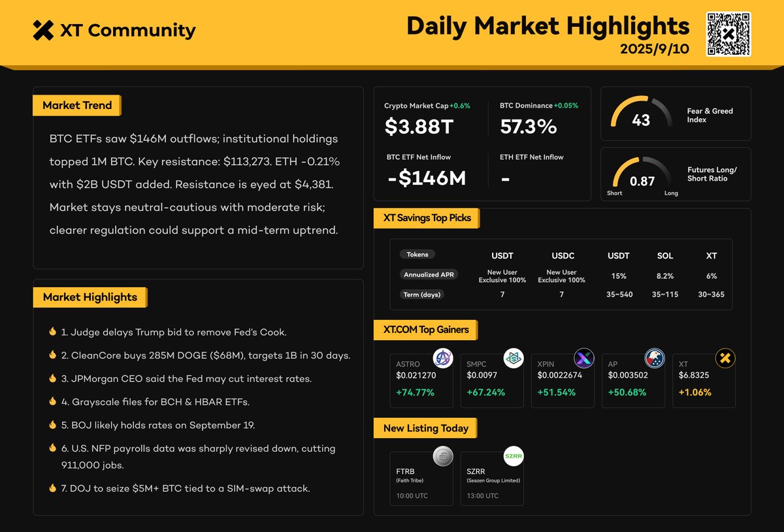Click the Futures Long/Short Ratio label
784x532 pixels.
[712, 174]
